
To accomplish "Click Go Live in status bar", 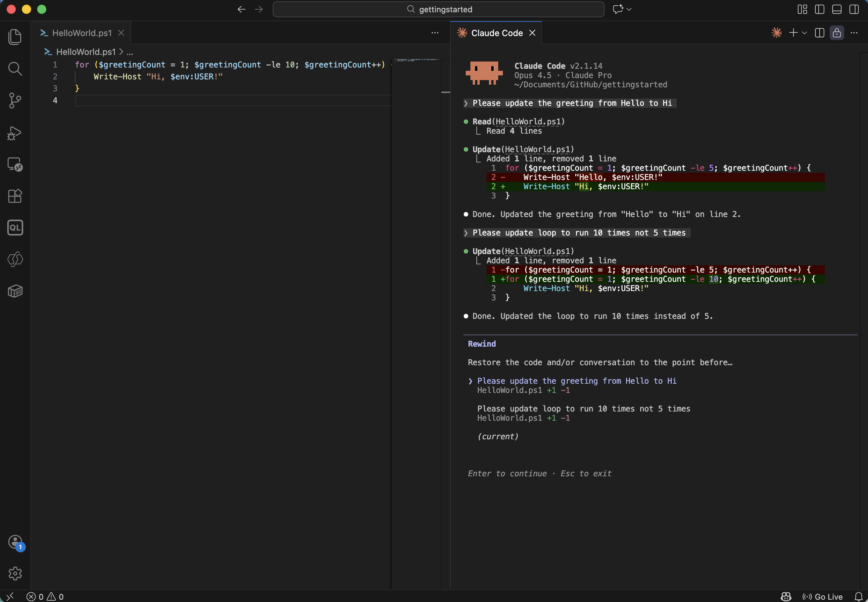I will point(823,596).
